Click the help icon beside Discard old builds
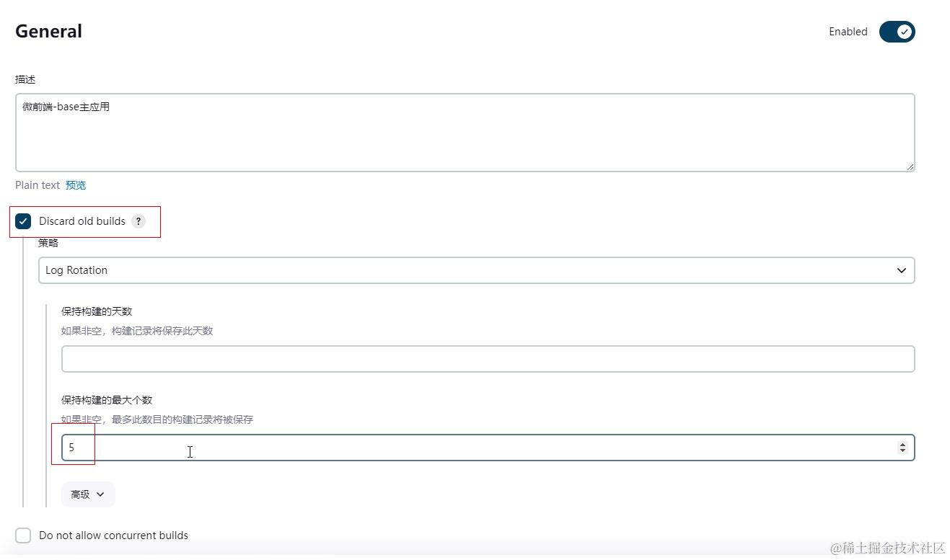Screen dimensions: 950x560 tap(138, 221)
